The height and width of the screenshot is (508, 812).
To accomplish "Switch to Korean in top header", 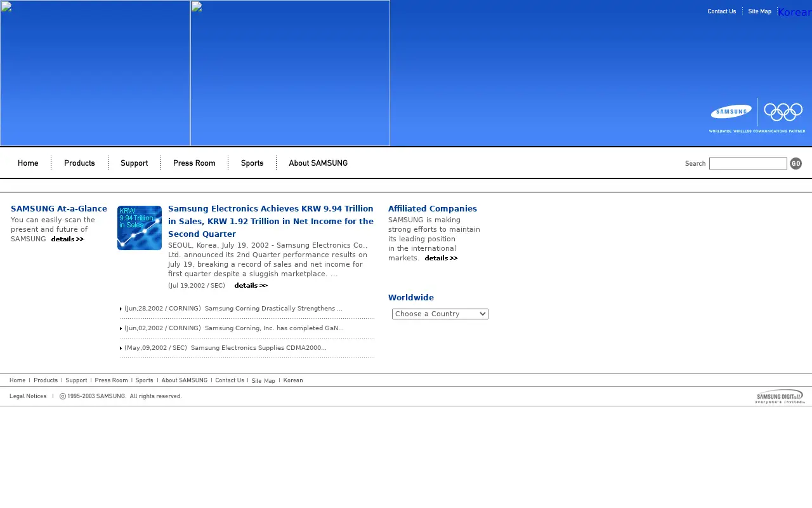I will (795, 12).
